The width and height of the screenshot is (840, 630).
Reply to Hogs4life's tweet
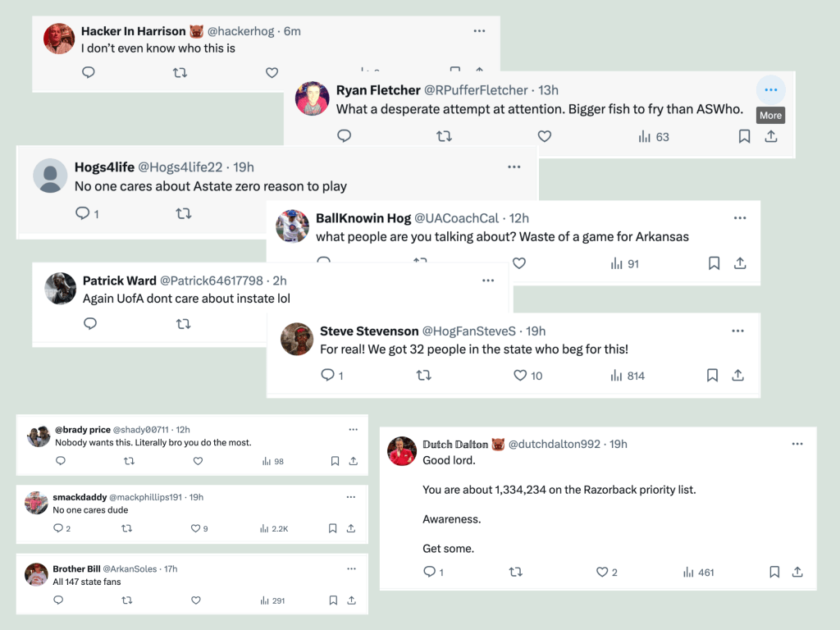tap(82, 213)
